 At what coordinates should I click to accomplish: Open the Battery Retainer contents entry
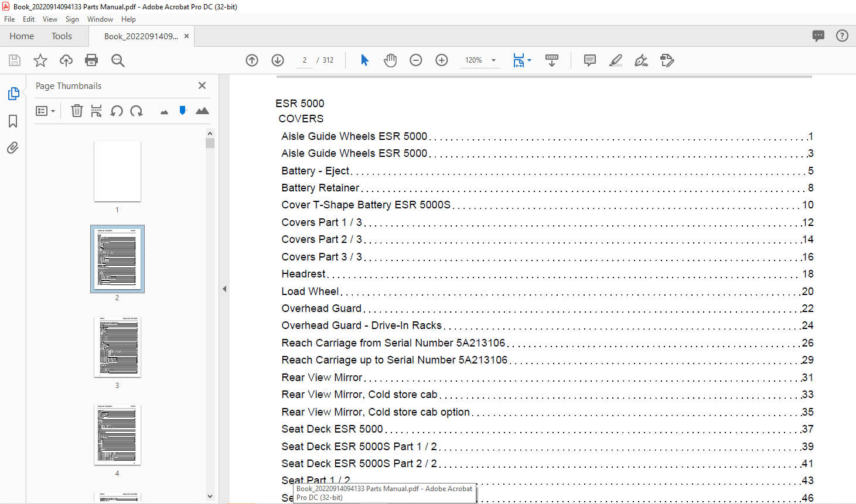[547, 188]
